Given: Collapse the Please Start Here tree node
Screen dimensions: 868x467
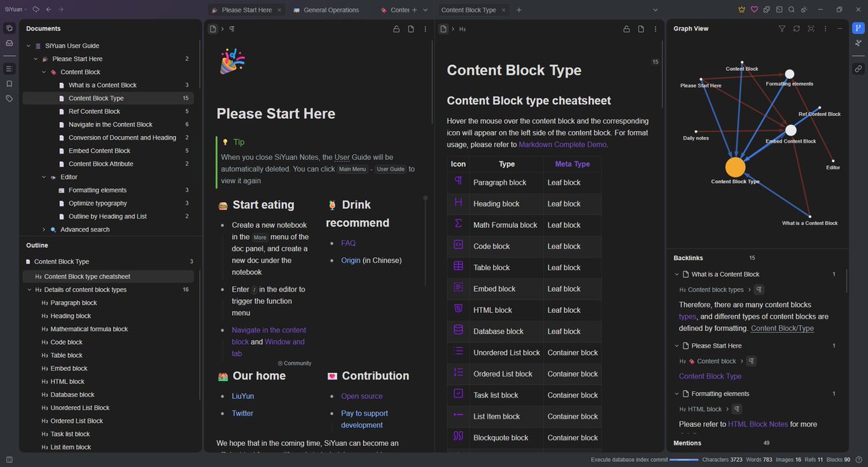Looking at the screenshot, I should [35, 59].
